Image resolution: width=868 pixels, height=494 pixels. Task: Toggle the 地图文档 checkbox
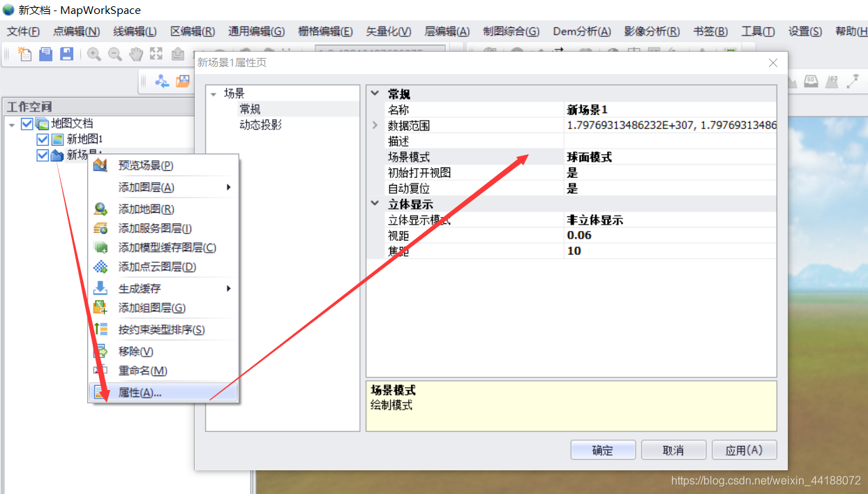(x=27, y=123)
